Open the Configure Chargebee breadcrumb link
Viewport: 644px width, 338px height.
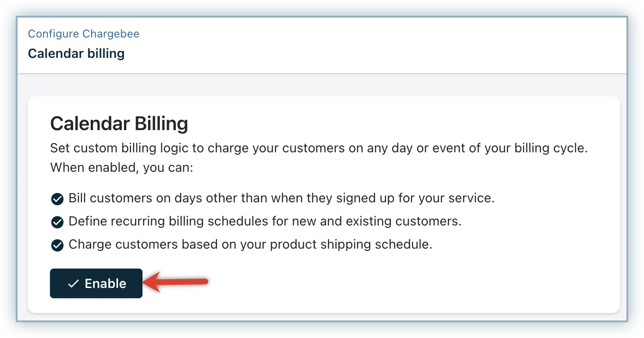tap(84, 34)
